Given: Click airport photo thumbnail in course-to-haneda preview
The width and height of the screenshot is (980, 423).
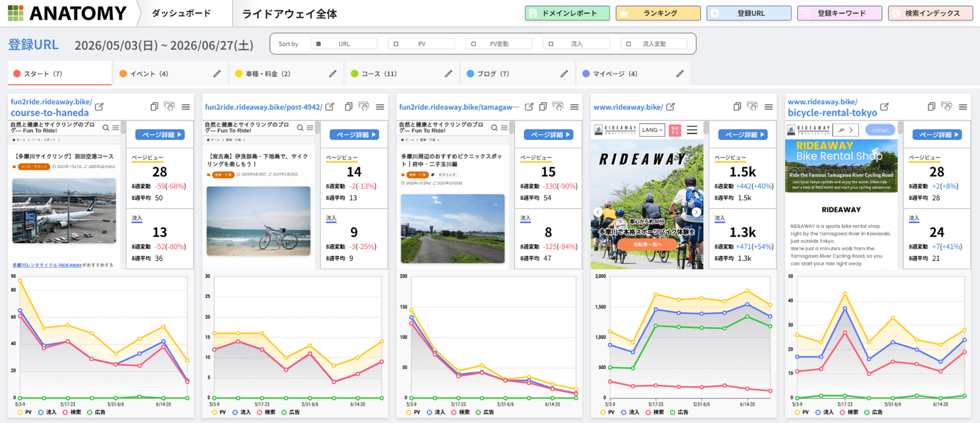Looking at the screenshot, I should (x=64, y=211).
